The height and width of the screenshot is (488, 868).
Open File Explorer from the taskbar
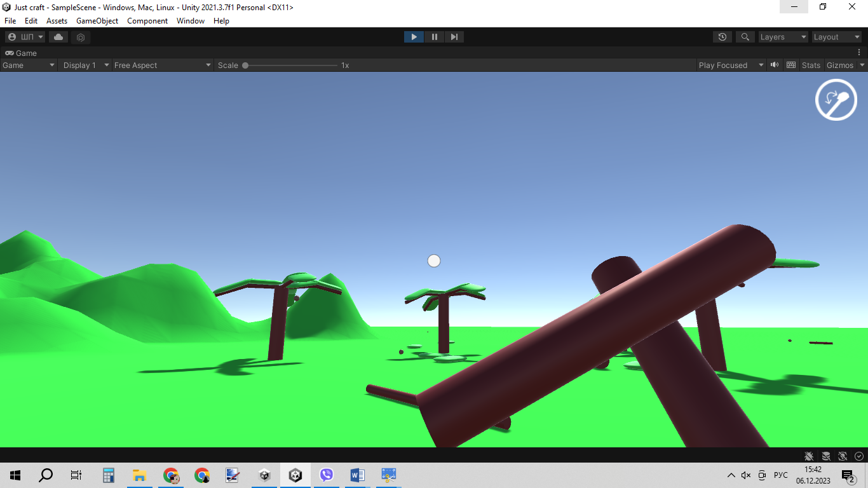(140, 475)
